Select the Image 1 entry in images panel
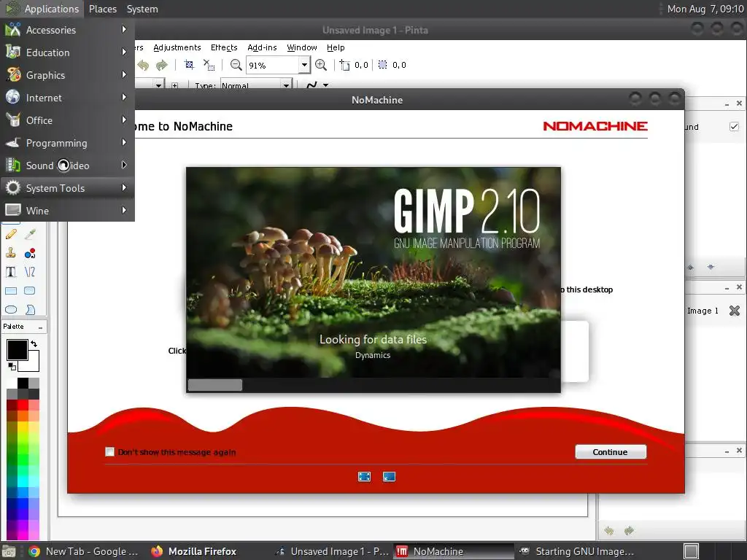747x560 pixels. coord(703,311)
